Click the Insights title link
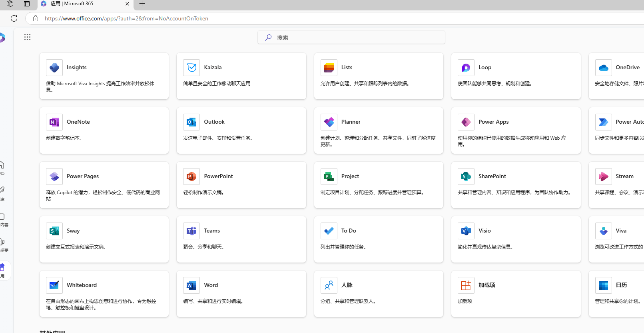The image size is (644, 333). pos(77,68)
